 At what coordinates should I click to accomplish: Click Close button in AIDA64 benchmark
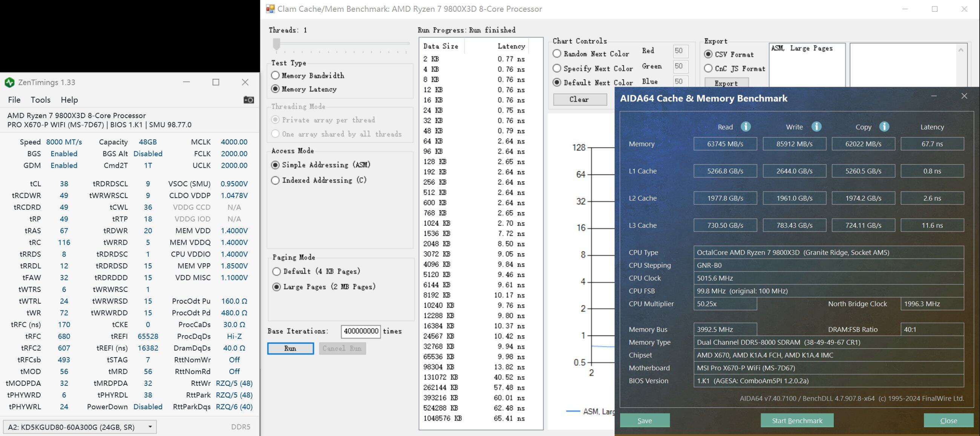tap(948, 421)
